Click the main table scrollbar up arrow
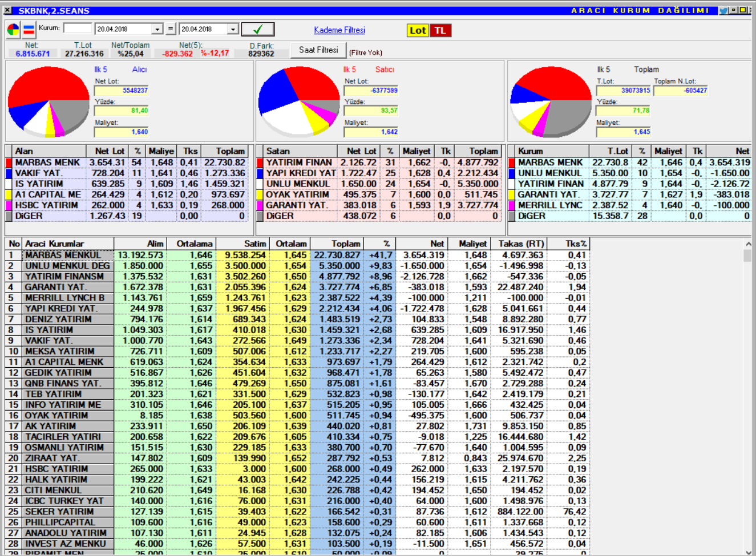The height and width of the screenshot is (556, 756). (x=748, y=243)
